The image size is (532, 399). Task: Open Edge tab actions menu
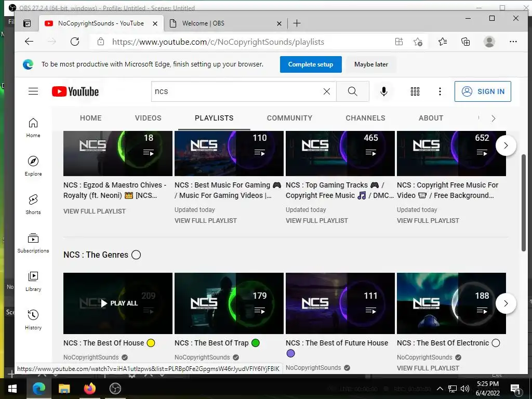pyautogui.click(x=27, y=23)
